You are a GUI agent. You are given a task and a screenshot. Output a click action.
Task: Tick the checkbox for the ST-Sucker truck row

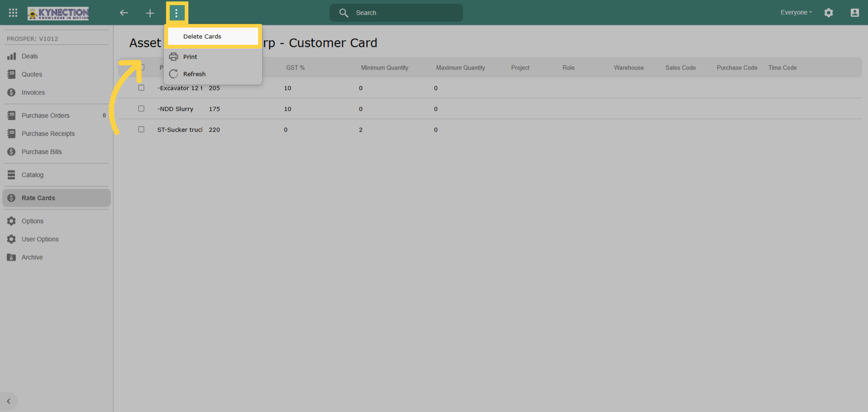141,129
